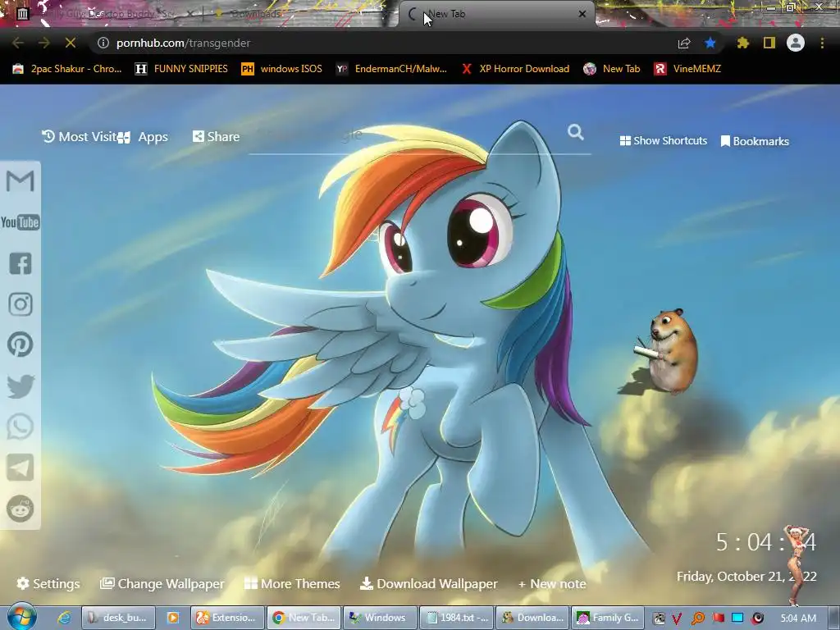Viewport: 840px width, 630px height.
Task: Open Pinterest from the side shortcut panel
Action: 21,345
